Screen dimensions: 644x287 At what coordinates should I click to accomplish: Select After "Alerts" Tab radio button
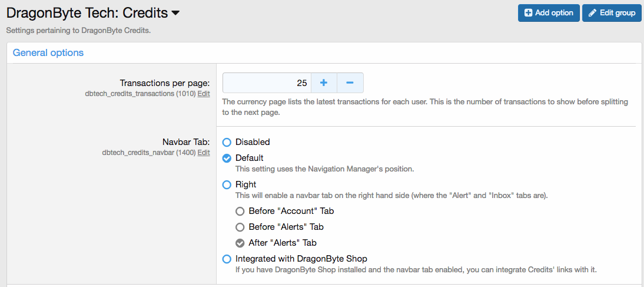coord(240,243)
